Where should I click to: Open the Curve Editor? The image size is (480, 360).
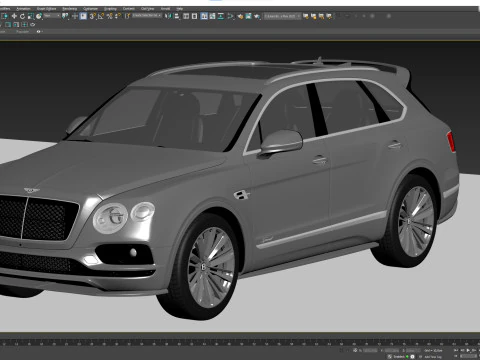212,16
